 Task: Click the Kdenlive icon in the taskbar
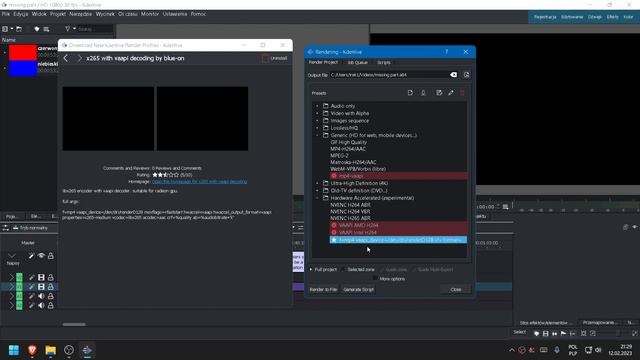[x=87, y=350]
